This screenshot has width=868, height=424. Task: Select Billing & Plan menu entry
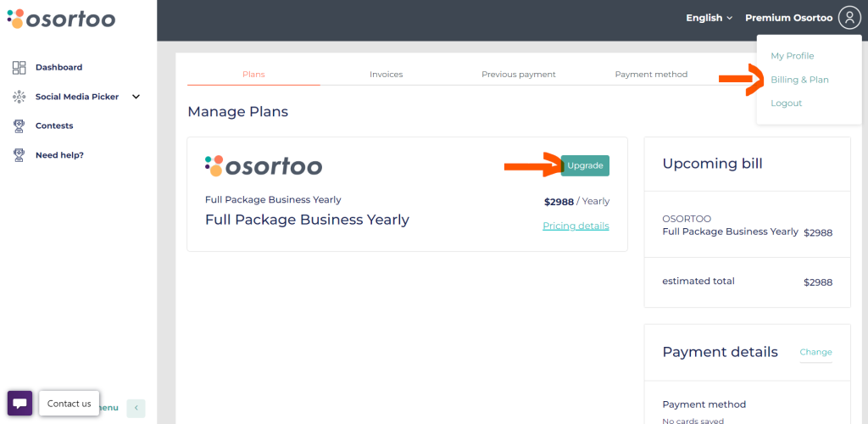click(x=799, y=80)
